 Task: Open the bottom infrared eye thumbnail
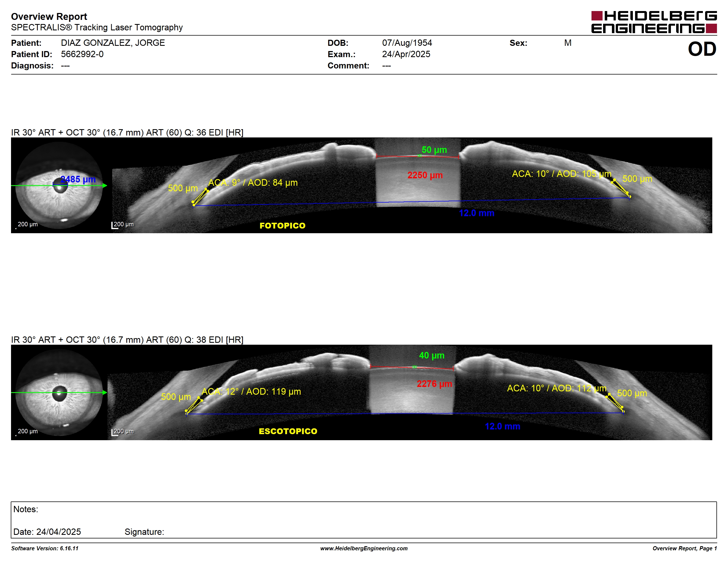click(59, 392)
